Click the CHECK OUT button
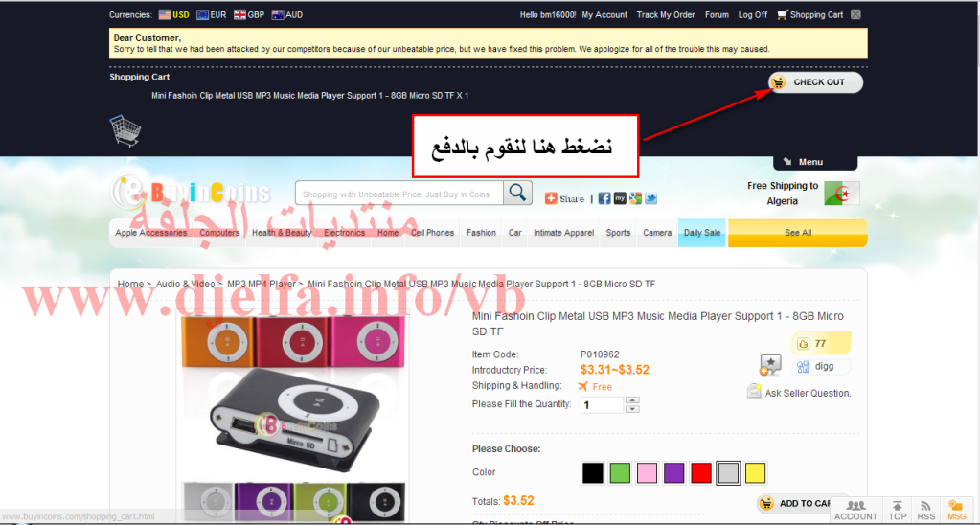980x525 pixels. tap(816, 81)
